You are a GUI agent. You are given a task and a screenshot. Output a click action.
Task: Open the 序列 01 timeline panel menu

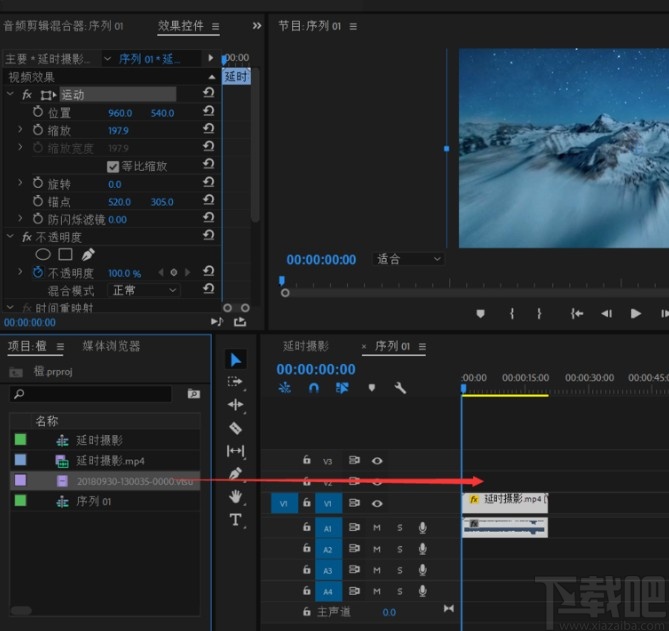(x=422, y=346)
